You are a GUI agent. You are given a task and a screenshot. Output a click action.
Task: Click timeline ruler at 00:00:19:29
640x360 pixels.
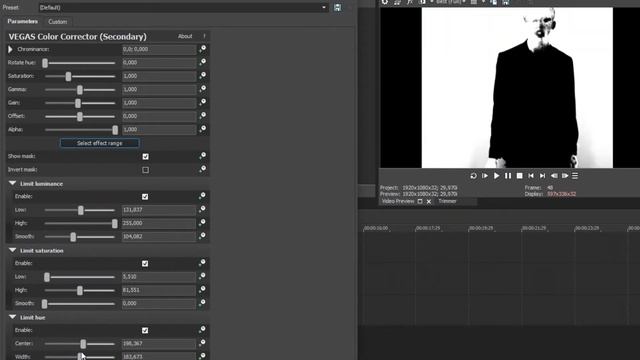coord(481,228)
